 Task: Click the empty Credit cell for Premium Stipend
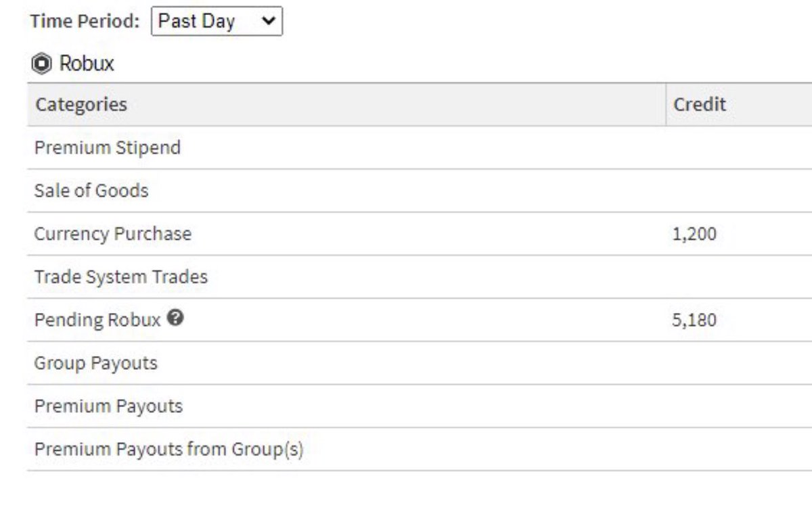pos(738,147)
